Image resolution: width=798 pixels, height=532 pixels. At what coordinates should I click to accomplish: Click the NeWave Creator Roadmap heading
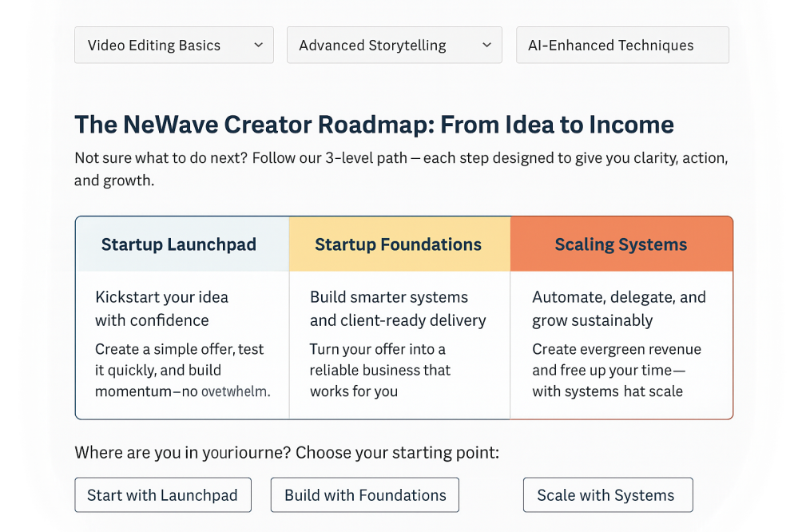click(x=374, y=125)
